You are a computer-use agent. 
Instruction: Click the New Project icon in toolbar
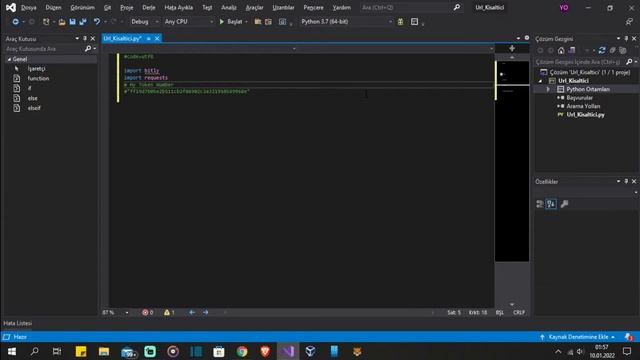pyautogui.click(x=46, y=22)
